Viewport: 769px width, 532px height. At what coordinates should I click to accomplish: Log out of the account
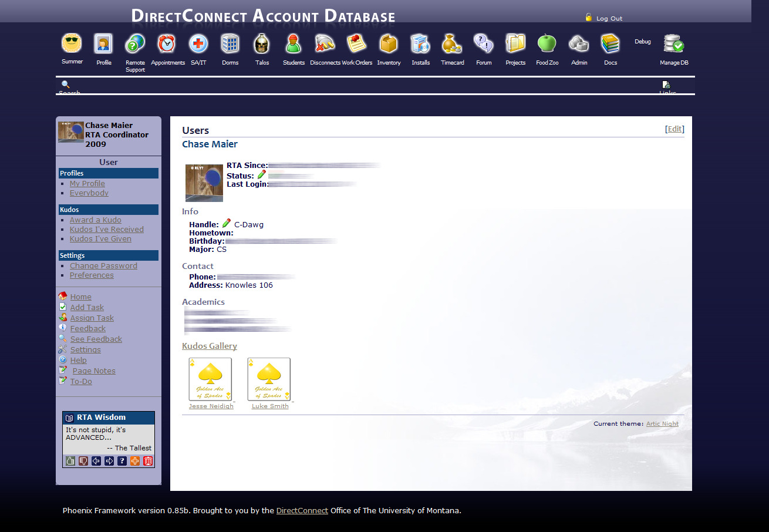[x=609, y=19]
